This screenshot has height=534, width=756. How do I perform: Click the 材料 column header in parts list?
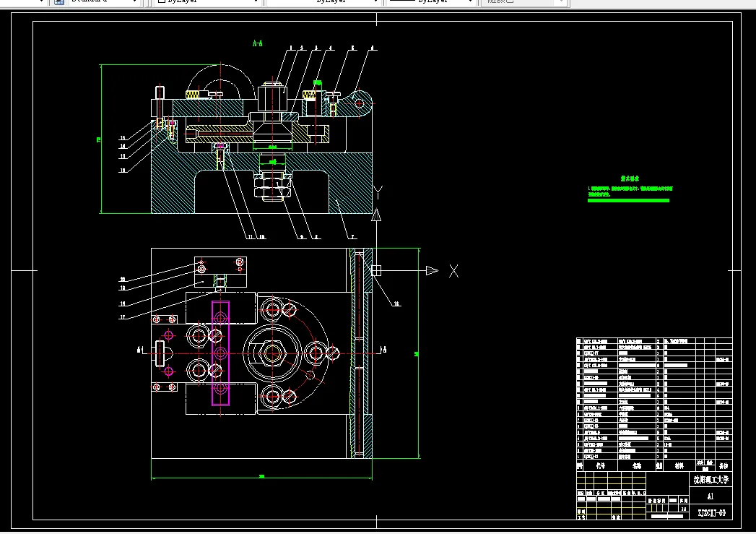click(x=679, y=466)
